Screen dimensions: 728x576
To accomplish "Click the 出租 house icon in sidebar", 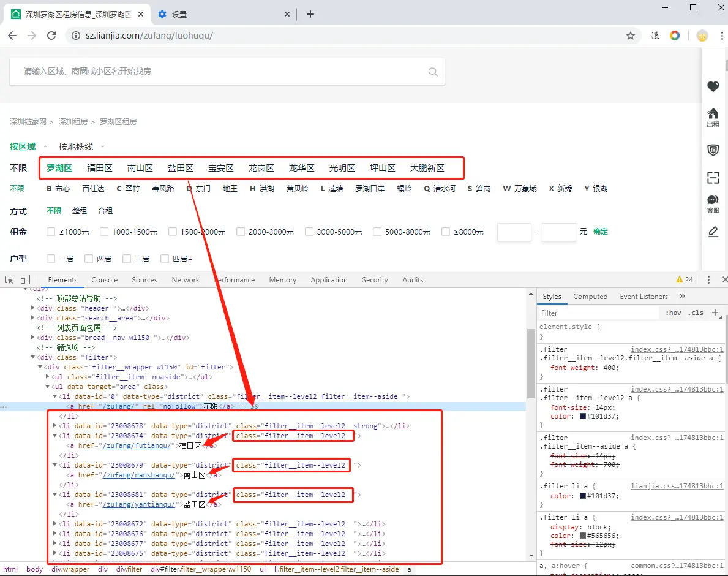I will tap(713, 118).
